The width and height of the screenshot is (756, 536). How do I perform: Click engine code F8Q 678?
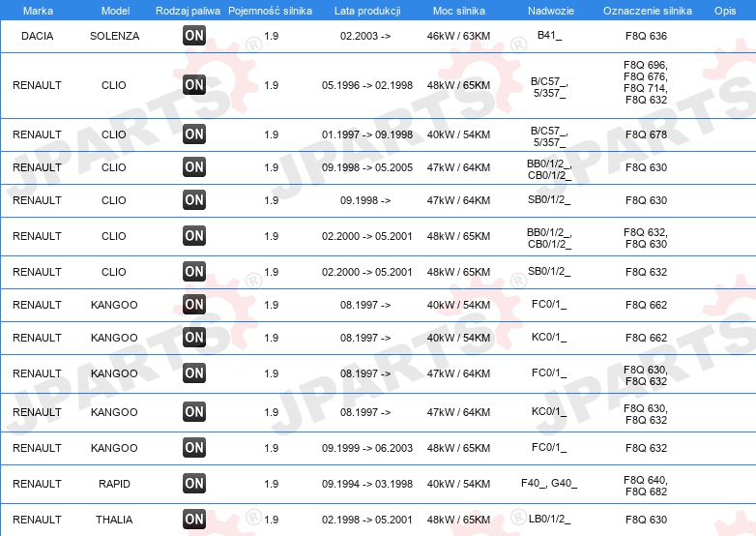646,134
